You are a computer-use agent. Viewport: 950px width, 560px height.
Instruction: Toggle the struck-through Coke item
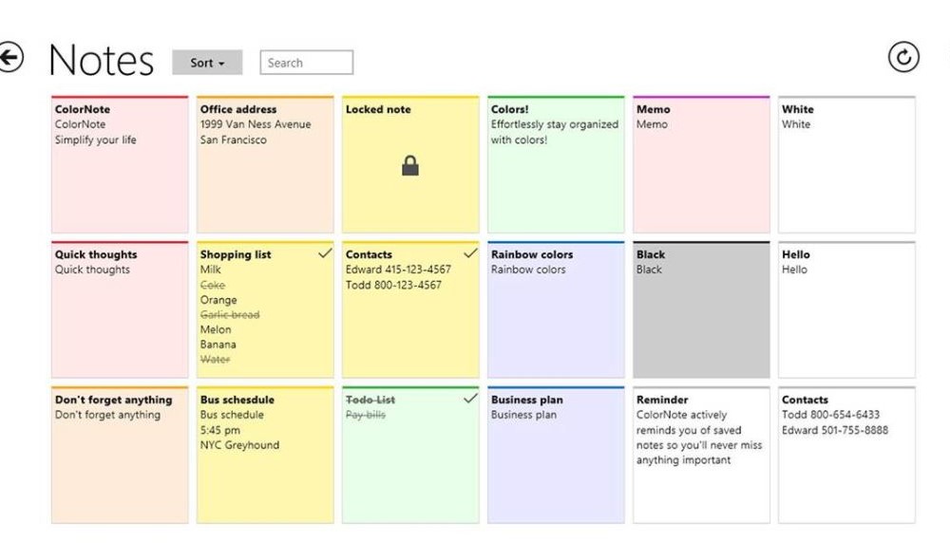[213, 285]
